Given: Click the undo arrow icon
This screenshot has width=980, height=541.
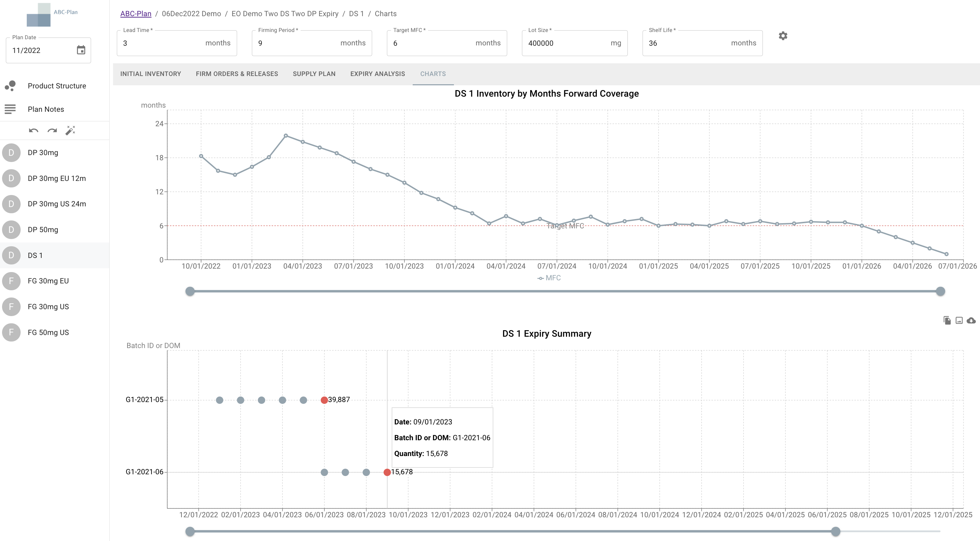Looking at the screenshot, I should tap(33, 131).
